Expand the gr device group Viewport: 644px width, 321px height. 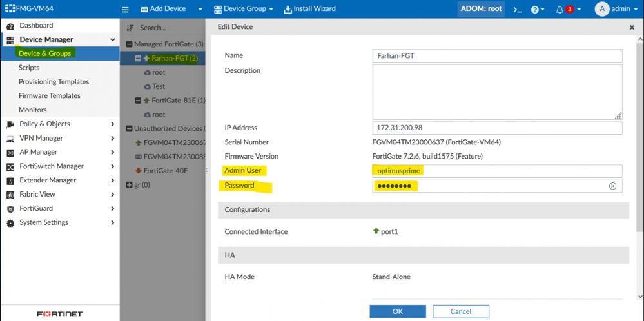tap(129, 185)
